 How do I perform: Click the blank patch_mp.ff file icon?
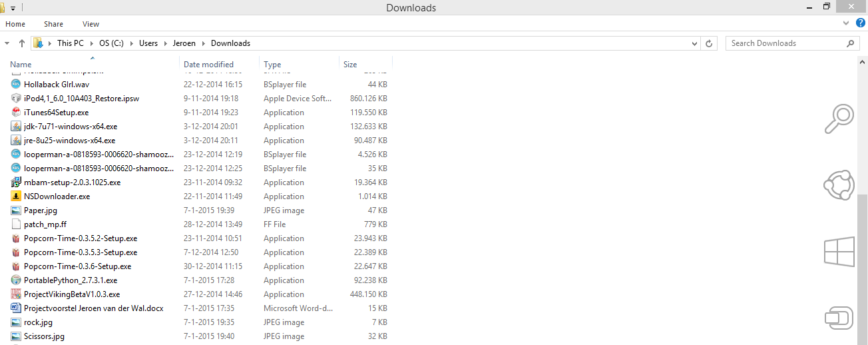17,224
